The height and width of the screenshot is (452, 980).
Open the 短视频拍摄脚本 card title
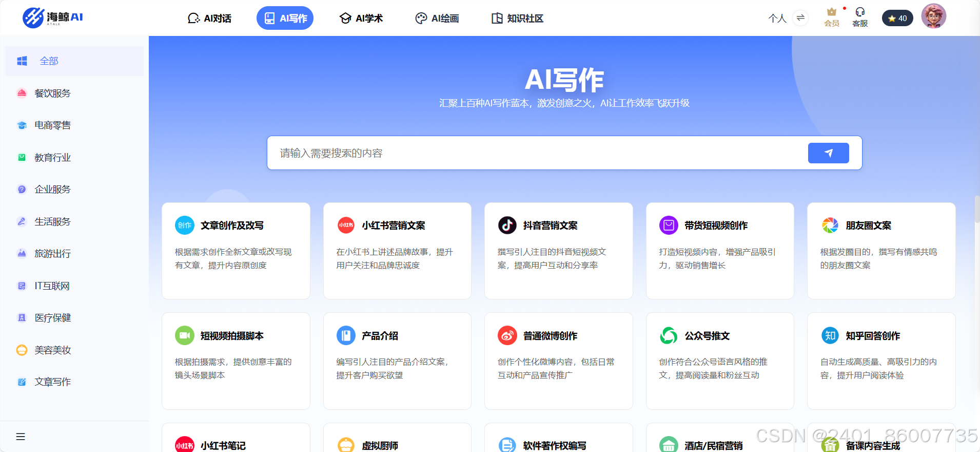(232, 336)
